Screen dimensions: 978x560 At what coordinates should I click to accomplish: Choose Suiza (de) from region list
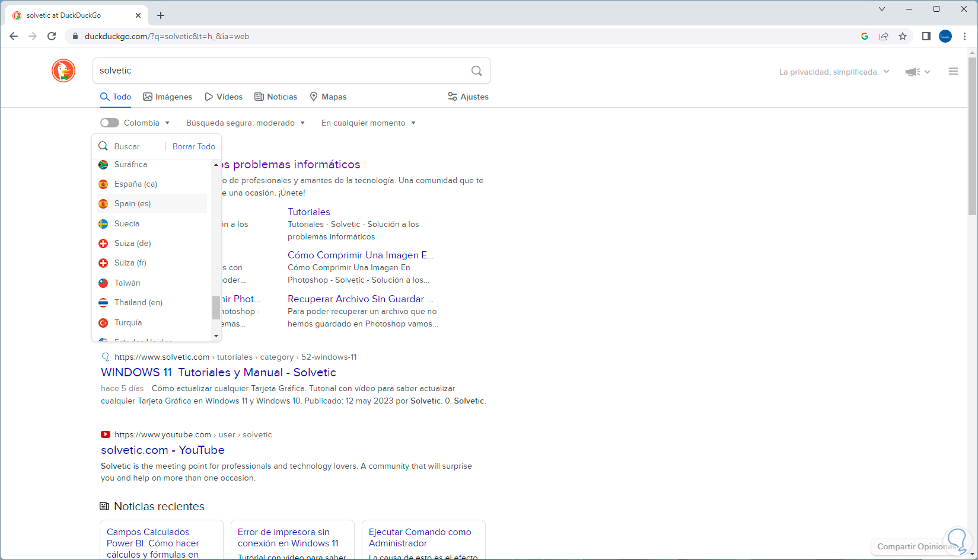pyautogui.click(x=152, y=244)
